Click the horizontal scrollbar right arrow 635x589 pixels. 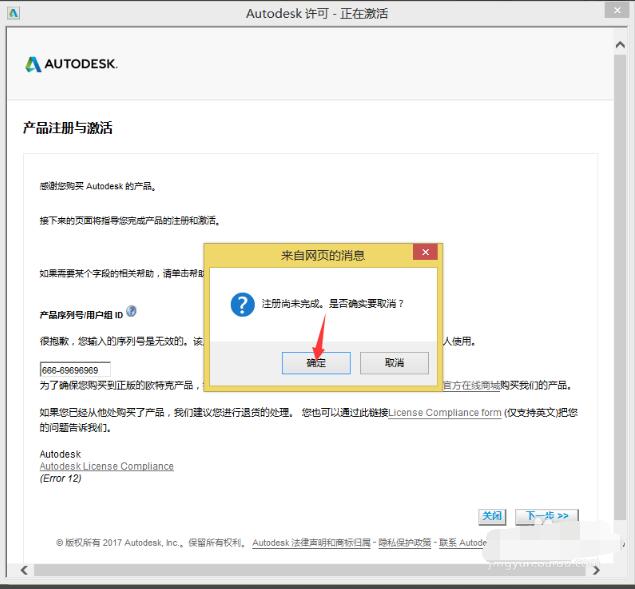coord(596,570)
